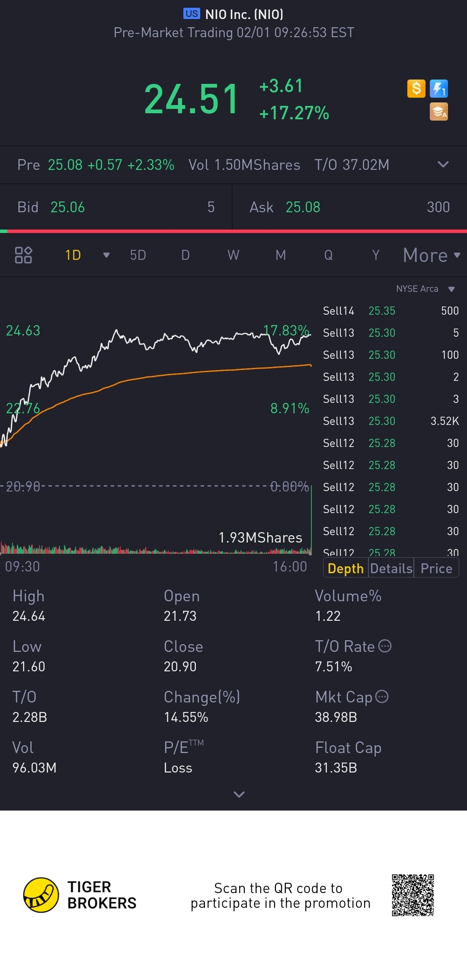Tap the Tiger Brokers logo
Image resolution: width=467 pixels, height=980 pixels.
click(41, 895)
